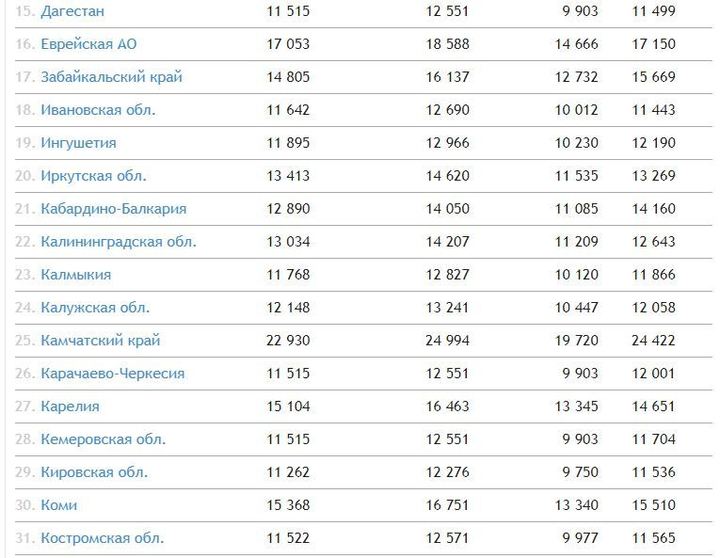Open the Еврейская АО region link
This screenshot has height=558, width=720.
click(89, 44)
